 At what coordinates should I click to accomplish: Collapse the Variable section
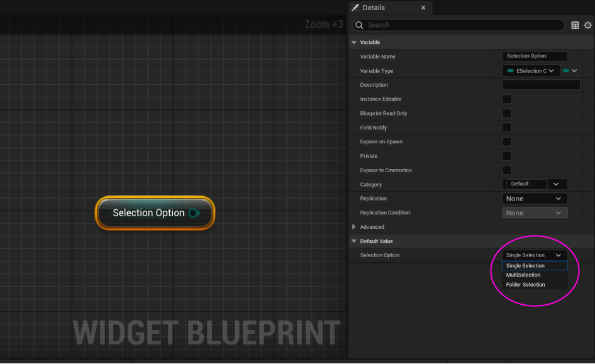[x=354, y=43]
